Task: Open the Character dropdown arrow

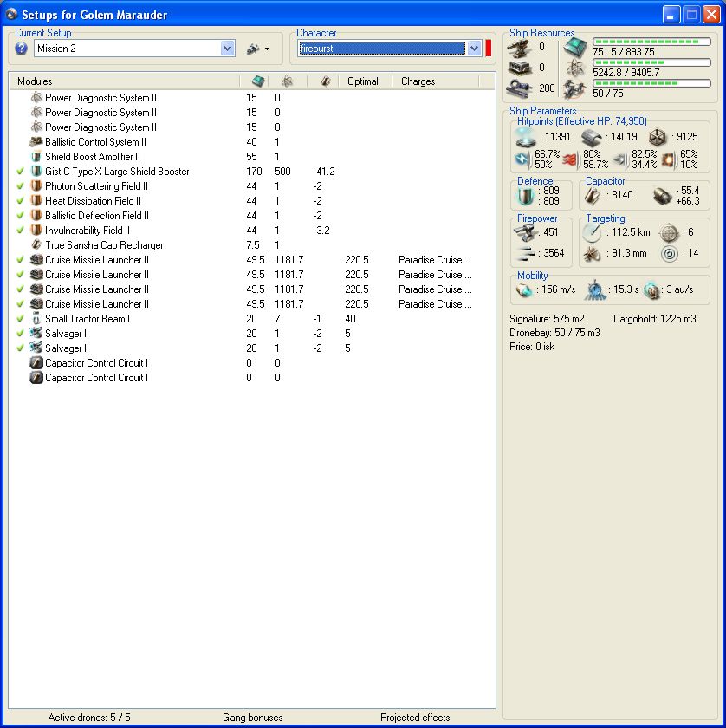Action: (474, 49)
